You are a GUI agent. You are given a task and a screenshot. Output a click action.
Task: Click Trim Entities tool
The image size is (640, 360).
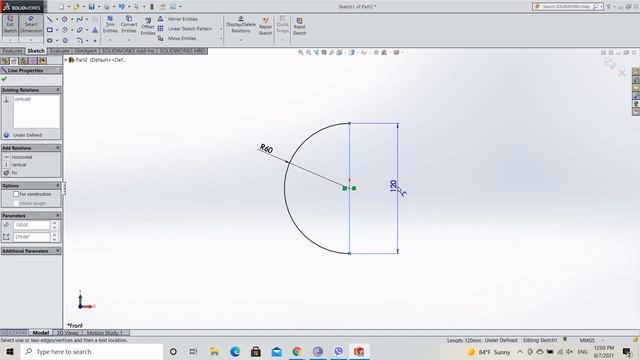(110, 24)
